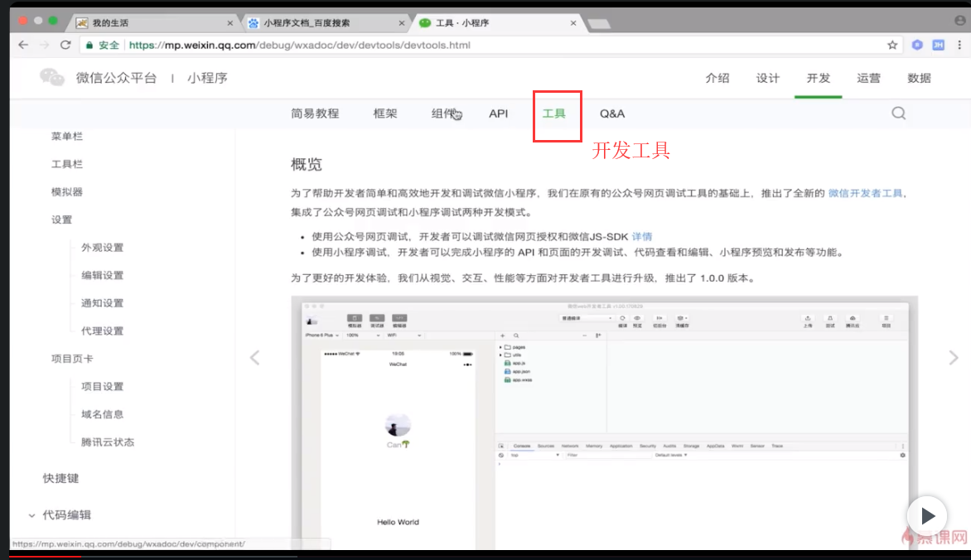Open 域名信息 in the sidebar
The height and width of the screenshot is (560, 971).
click(x=102, y=414)
